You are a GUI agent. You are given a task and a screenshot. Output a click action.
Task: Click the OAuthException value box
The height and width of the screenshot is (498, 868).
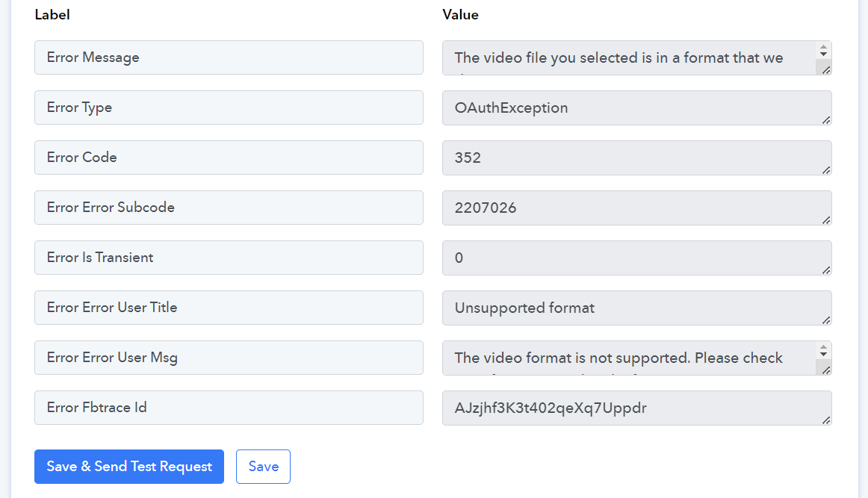point(636,108)
